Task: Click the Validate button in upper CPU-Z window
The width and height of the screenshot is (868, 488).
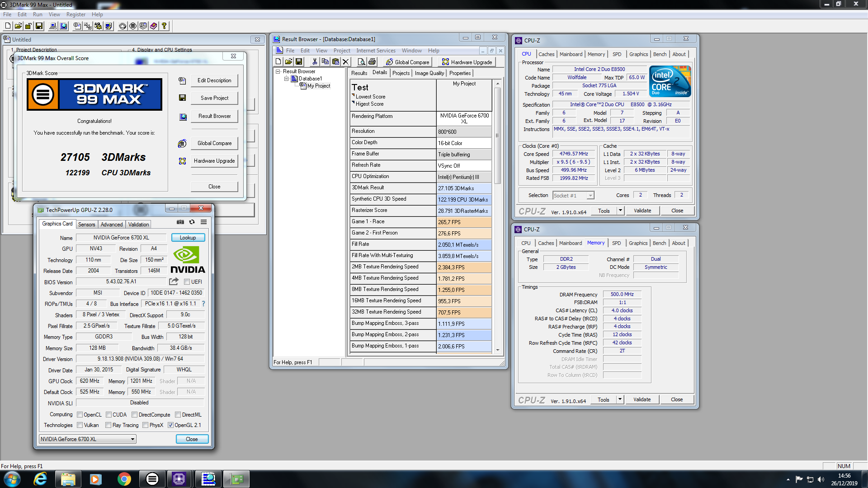Action: [x=642, y=211]
